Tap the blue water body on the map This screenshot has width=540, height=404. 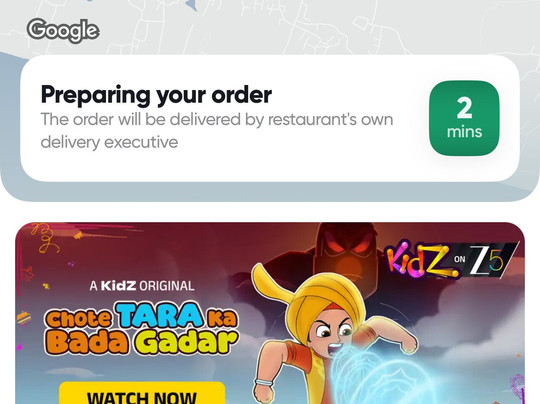point(191,5)
